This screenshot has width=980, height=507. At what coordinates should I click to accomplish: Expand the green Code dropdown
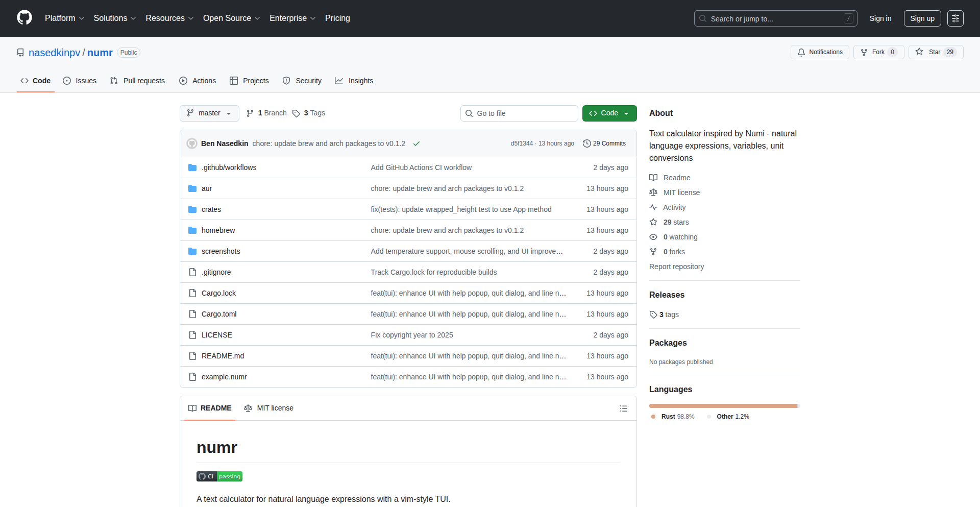coord(609,113)
